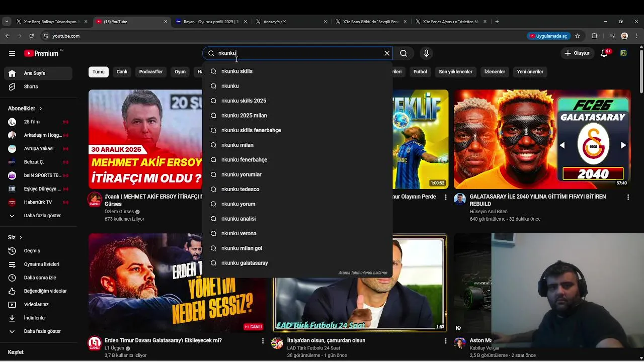The height and width of the screenshot is (362, 644).
Task: Select the Canlı filter chip
Action: (x=122, y=72)
